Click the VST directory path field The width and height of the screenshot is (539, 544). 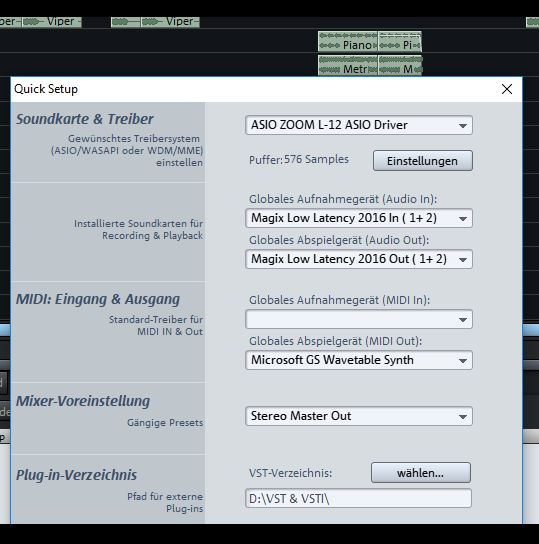click(x=358, y=498)
